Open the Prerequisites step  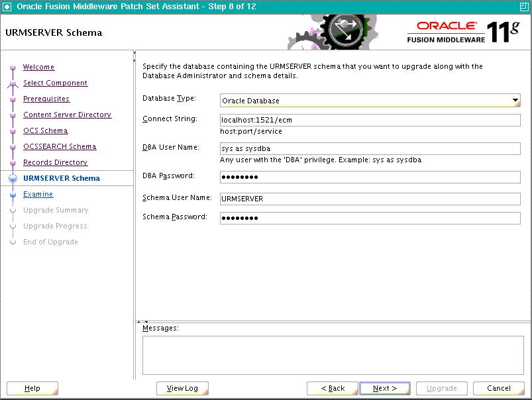point(46,99)
